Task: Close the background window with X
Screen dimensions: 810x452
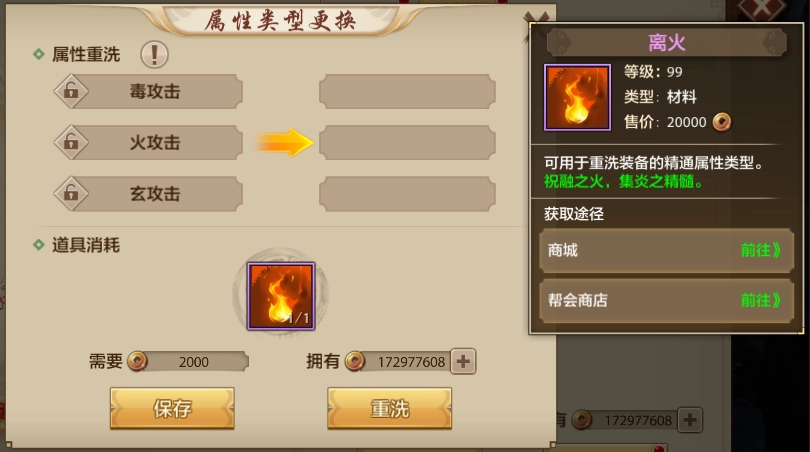Action: click(x=762, y=8)
